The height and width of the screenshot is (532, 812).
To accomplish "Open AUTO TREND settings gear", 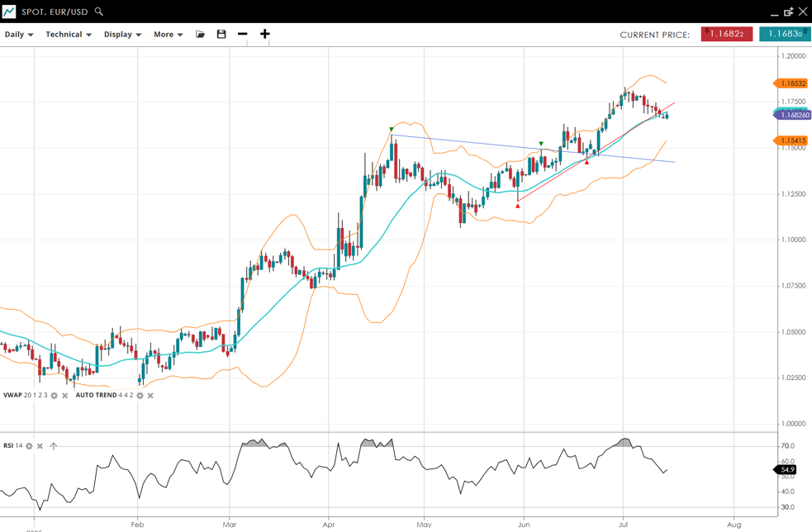I will pos(140,396).
